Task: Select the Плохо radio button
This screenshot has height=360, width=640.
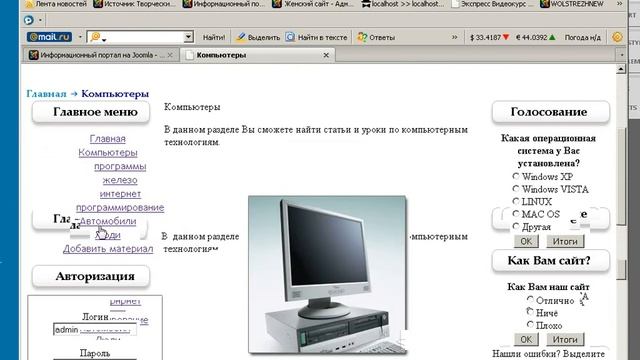Action: pyautogui.click(x=530, y=324)
